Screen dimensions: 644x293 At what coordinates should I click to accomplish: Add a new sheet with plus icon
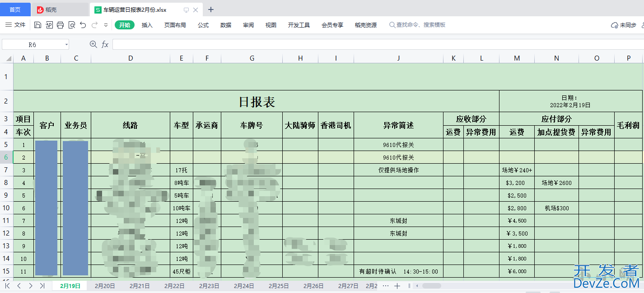point(397,286)
